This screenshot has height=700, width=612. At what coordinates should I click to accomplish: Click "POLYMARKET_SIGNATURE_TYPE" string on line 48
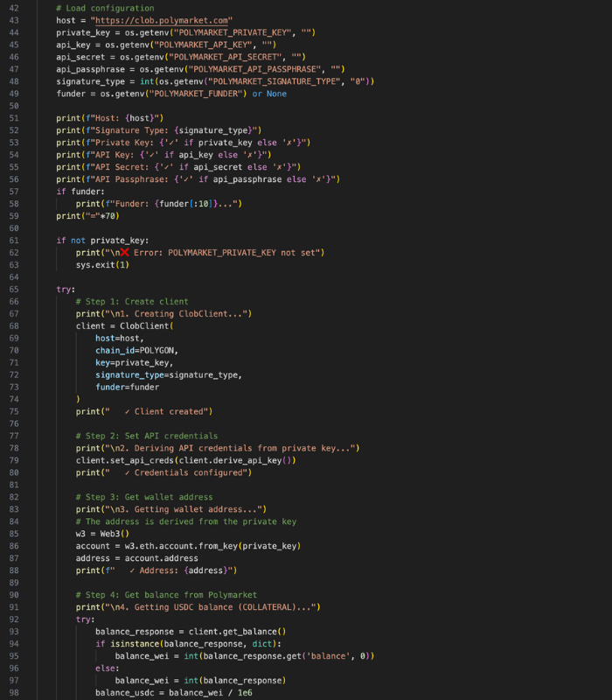(x=275, y=81)
